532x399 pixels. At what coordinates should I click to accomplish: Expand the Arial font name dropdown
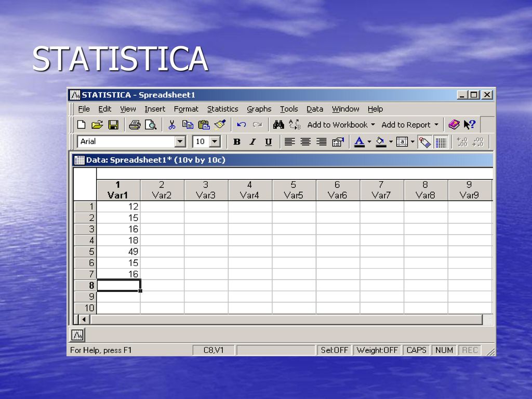(180, 141)
